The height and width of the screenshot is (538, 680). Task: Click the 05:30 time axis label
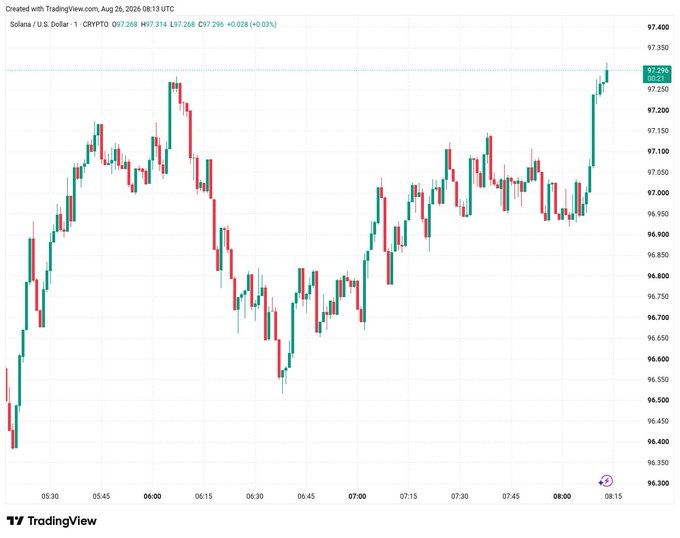pyautogui.click(x=50, y=496)
